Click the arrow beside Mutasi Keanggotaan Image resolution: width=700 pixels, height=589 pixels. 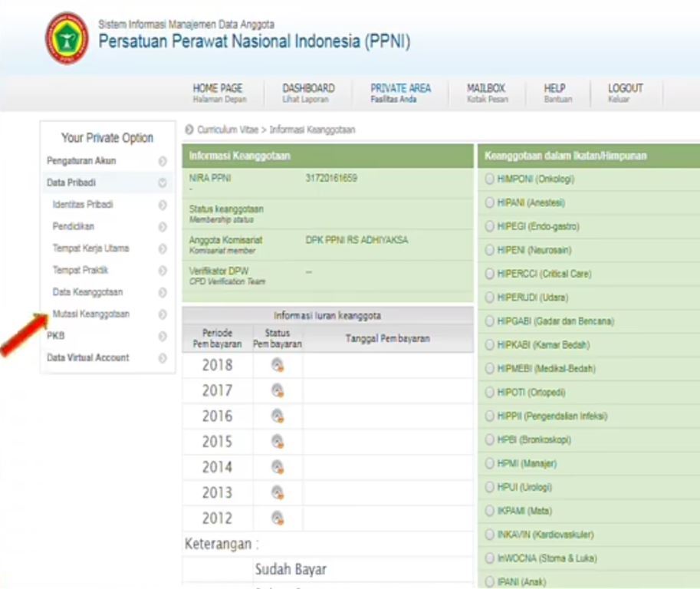(163, 314)
